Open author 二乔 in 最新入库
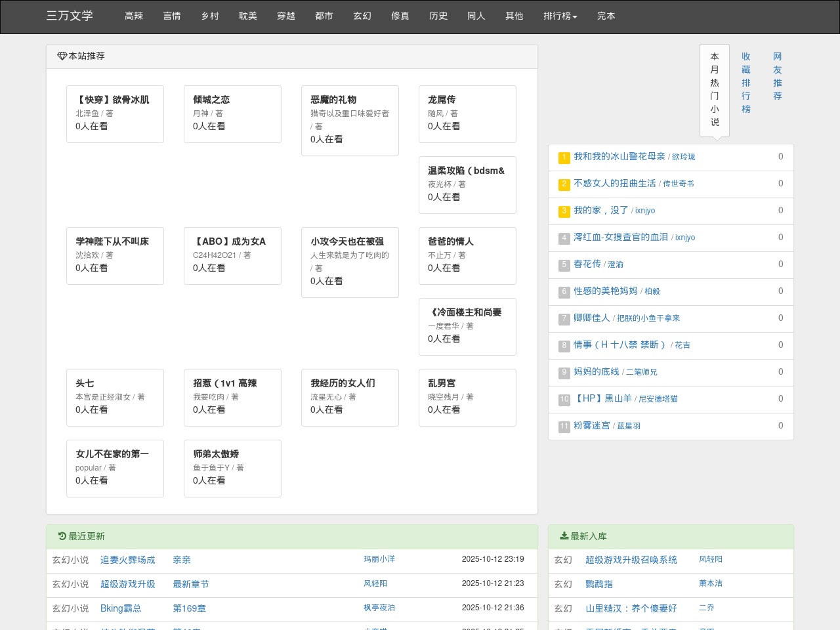 click(x=707, y=608)
